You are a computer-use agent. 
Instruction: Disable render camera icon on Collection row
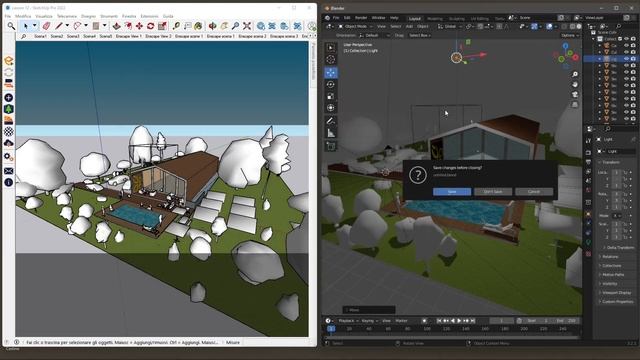tap(633, 39)
